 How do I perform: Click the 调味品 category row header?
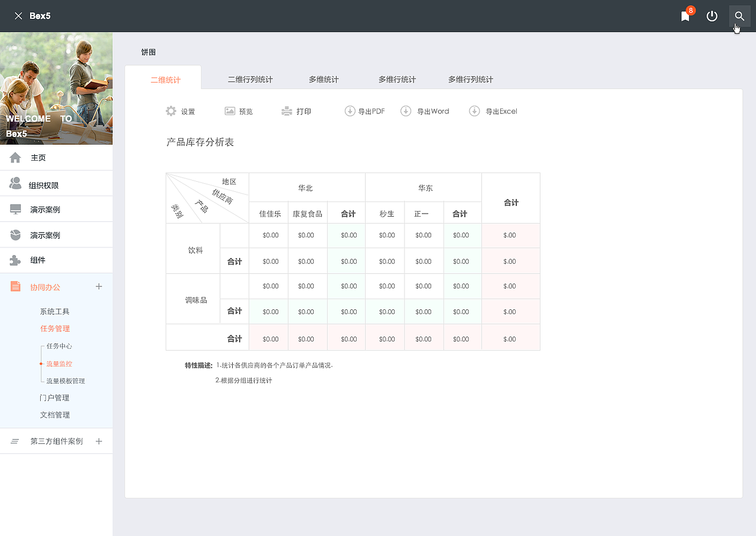pos(193,299)
